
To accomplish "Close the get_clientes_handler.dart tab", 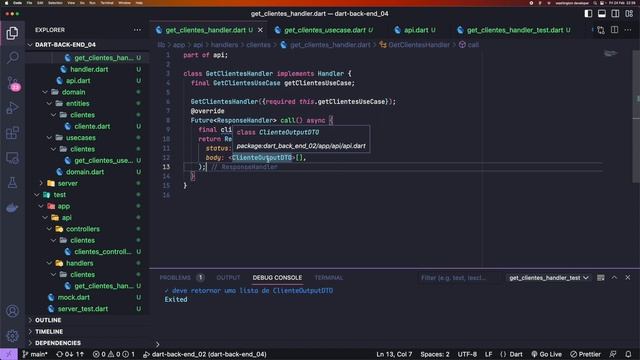I will point(260,30).
